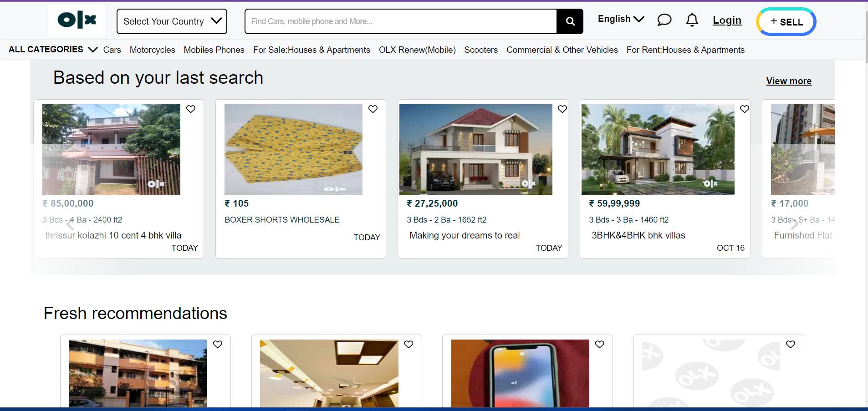Click the OLX logo
This screenshot has width=868, height=411.
77,20
